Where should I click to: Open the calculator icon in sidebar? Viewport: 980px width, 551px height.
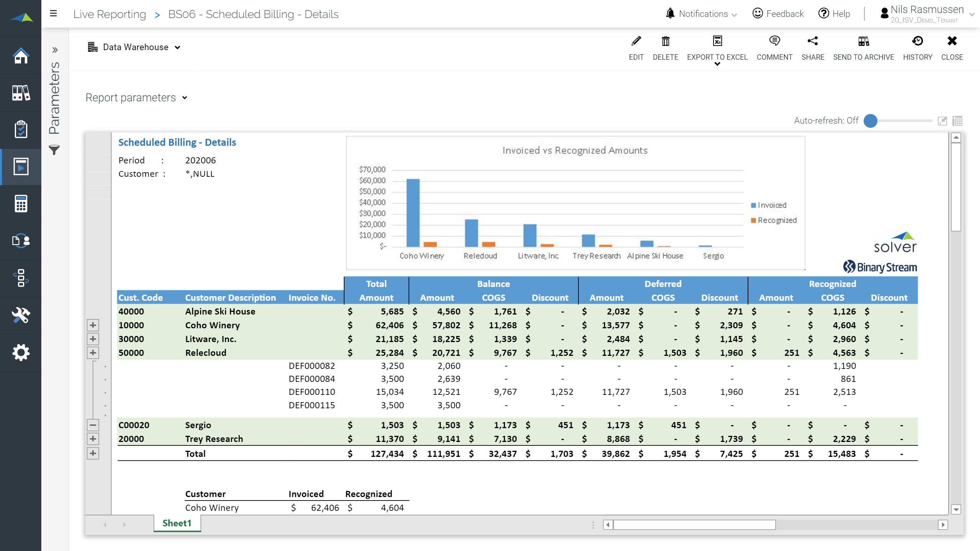point(21,204)
